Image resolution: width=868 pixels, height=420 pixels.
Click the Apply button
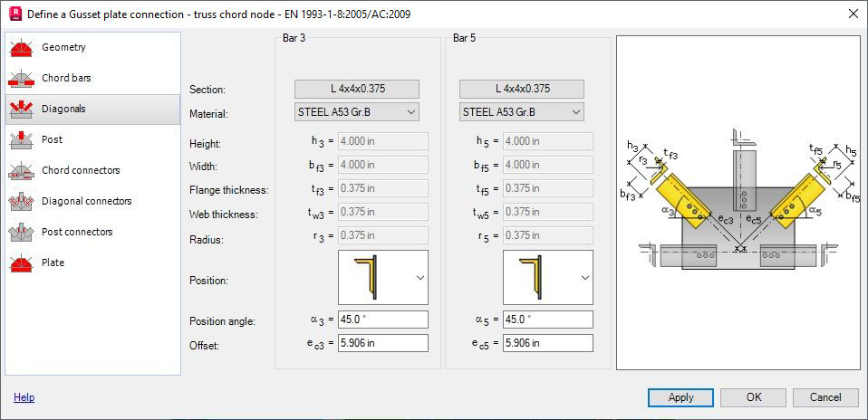tap(680, 397)
